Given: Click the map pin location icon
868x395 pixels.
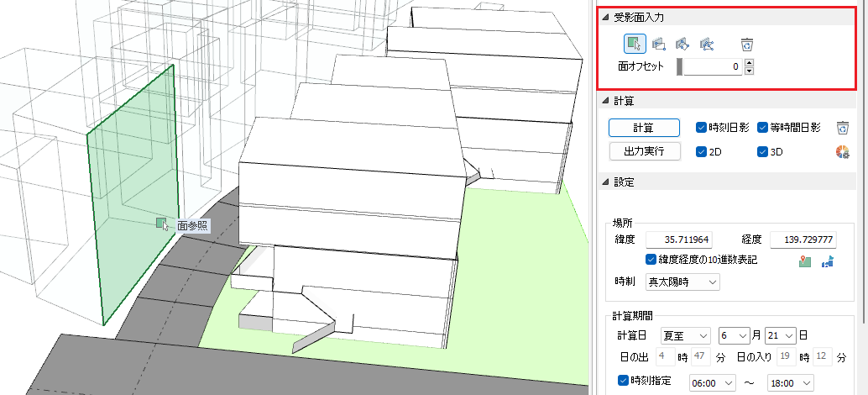Looking at the screenshot, I should pos(805,261).
